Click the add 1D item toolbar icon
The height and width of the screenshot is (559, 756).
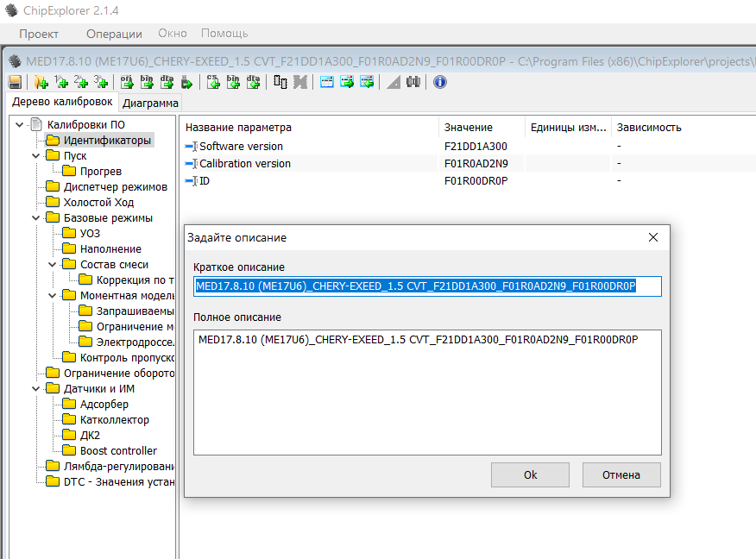[61, 82]
